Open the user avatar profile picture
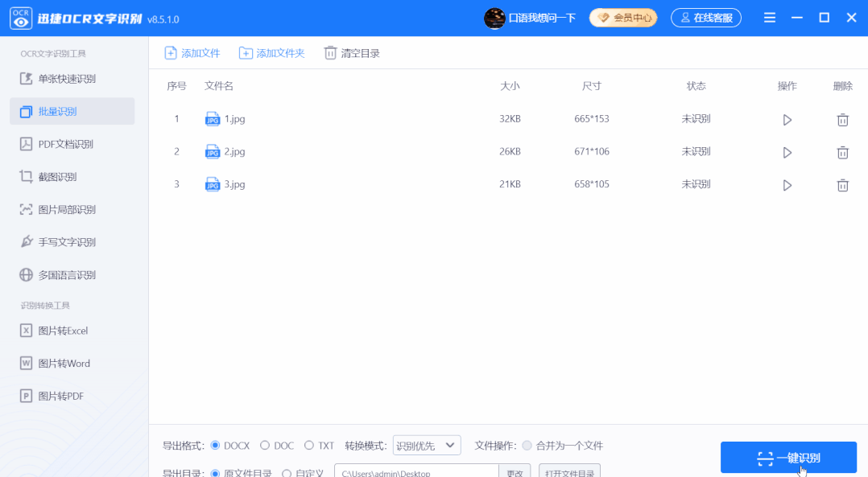This screenshot has height=477, width=868. click(x=494, y=19)
